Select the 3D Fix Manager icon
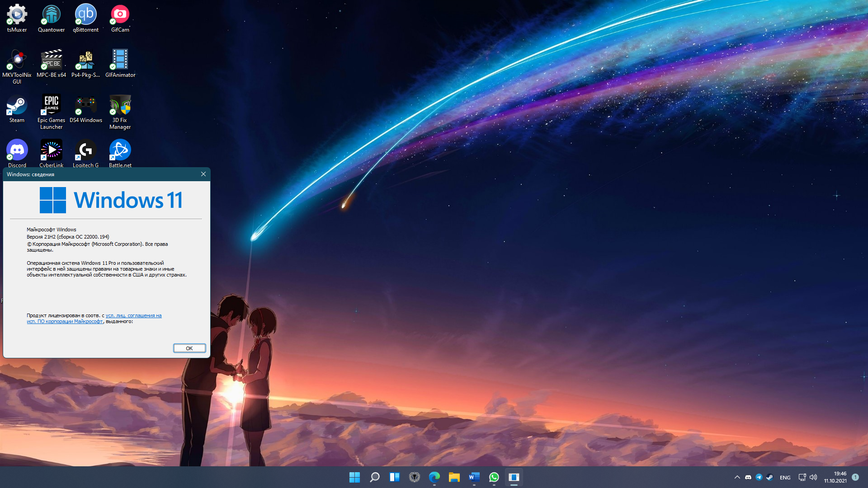The image size is (868, 488). [120, 112]
